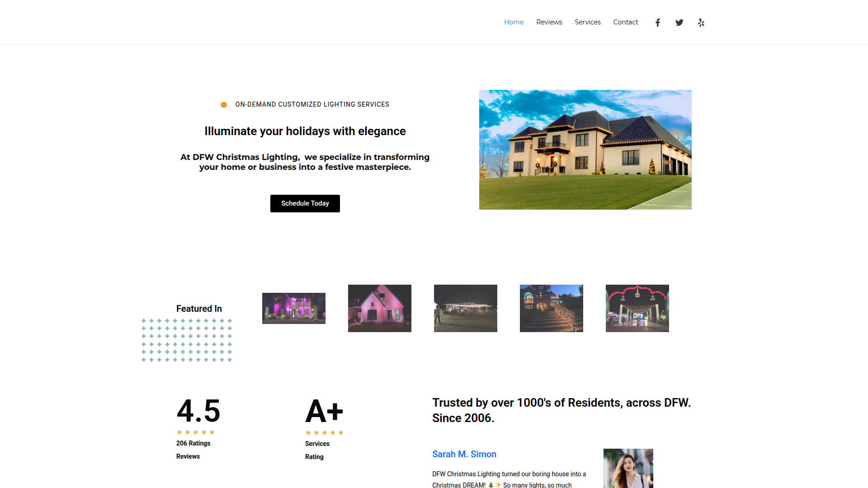Click the DFW Christmas Lighting description paragraph
The width and height of the screenshot is (868, 488).
tap(305, 162)
